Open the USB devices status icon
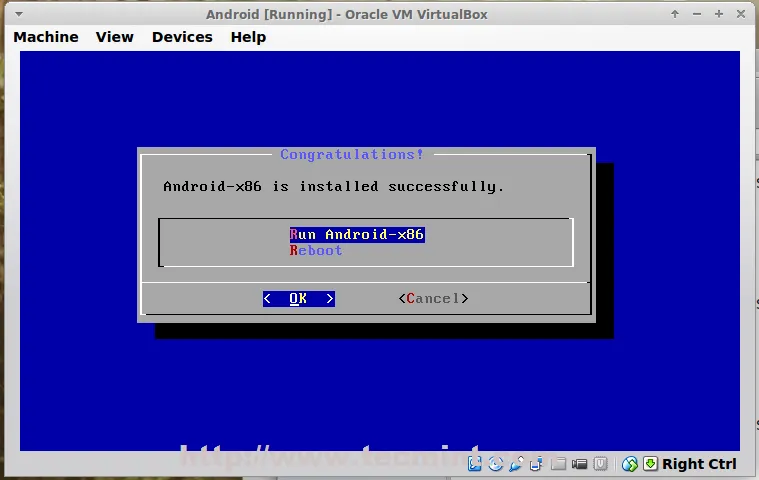 point(516,464)
